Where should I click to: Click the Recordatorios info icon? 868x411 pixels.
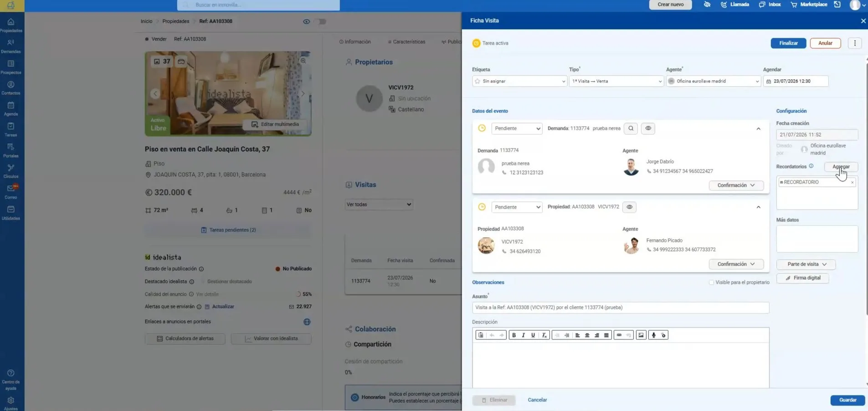tap(811, 166)
